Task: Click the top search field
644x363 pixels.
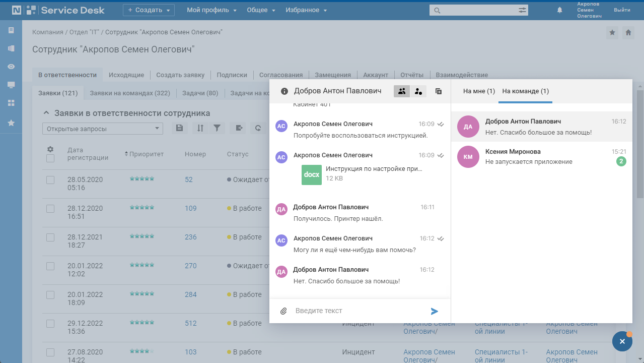Action: tap(478, 10)
